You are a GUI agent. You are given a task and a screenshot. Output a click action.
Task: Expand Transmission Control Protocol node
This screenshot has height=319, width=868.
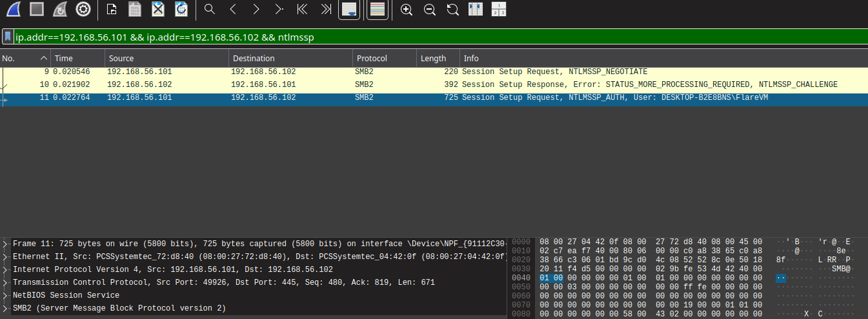(5, 282)
